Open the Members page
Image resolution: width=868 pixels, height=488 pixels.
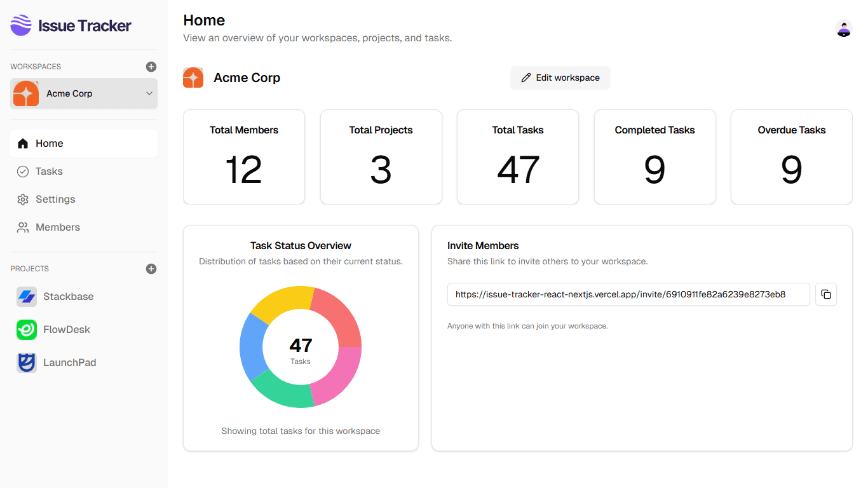click(57, 227)
